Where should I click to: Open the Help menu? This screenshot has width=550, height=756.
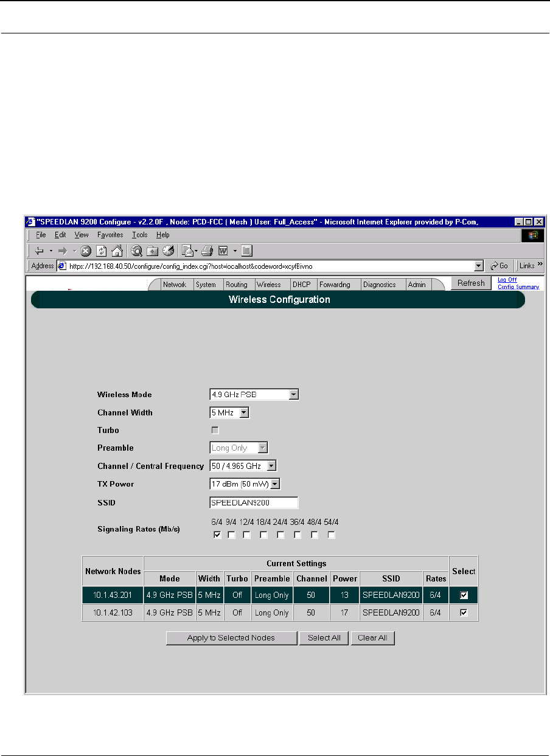pyautogui.click(x=162, y=235)
